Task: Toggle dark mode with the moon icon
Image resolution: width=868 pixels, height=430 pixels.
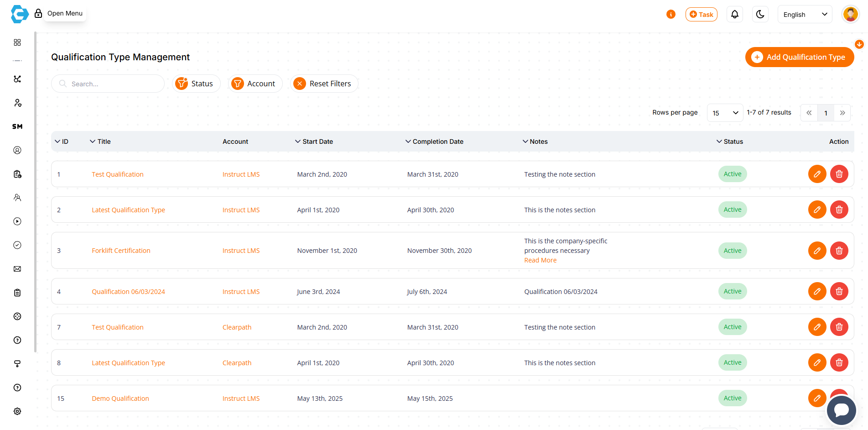Action: (x=760, y=14)
